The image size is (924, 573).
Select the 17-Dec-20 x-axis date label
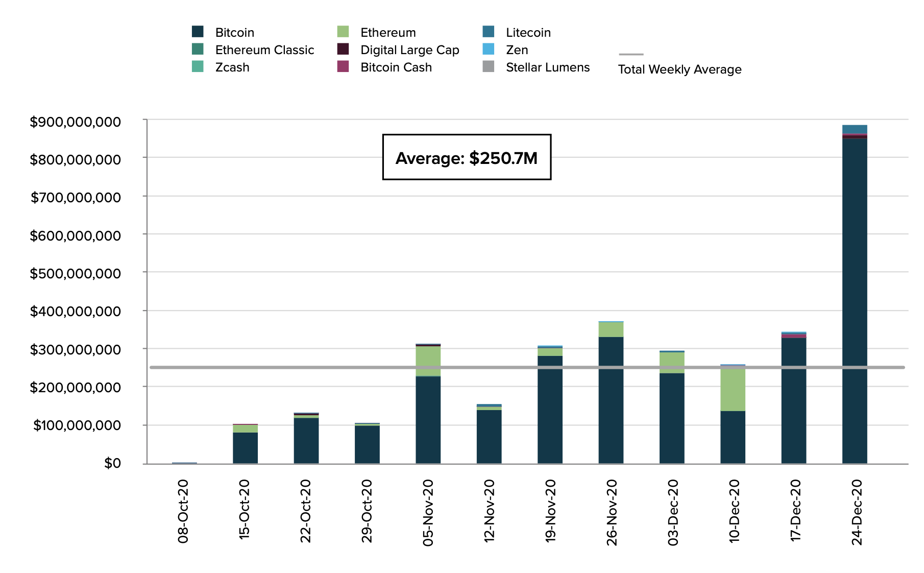click(x=795, y=511)
